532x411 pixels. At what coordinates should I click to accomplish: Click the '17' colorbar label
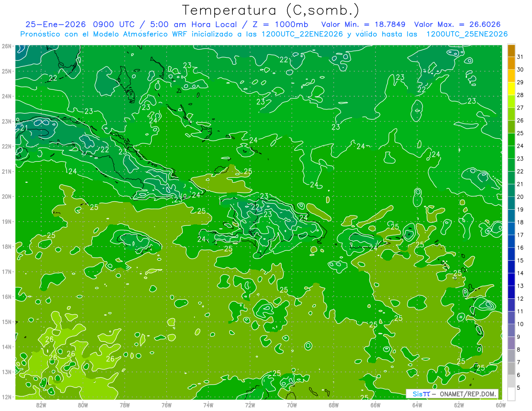click(x=520, y=235)
